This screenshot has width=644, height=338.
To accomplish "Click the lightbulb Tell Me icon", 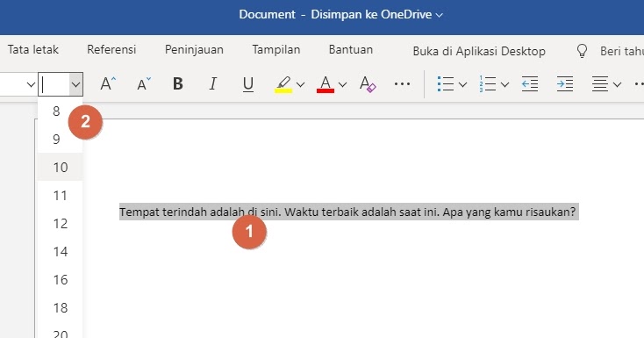I will tap(582, 51).
